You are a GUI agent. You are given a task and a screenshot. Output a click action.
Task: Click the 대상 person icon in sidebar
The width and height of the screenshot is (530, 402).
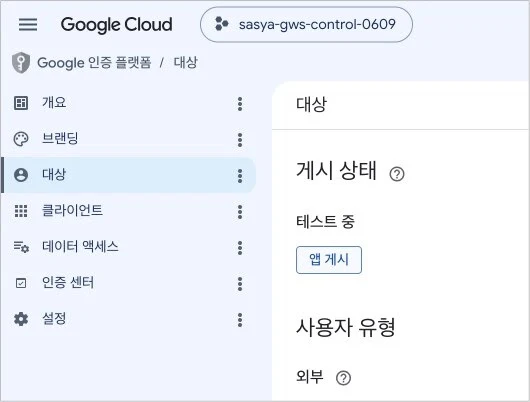21,175
